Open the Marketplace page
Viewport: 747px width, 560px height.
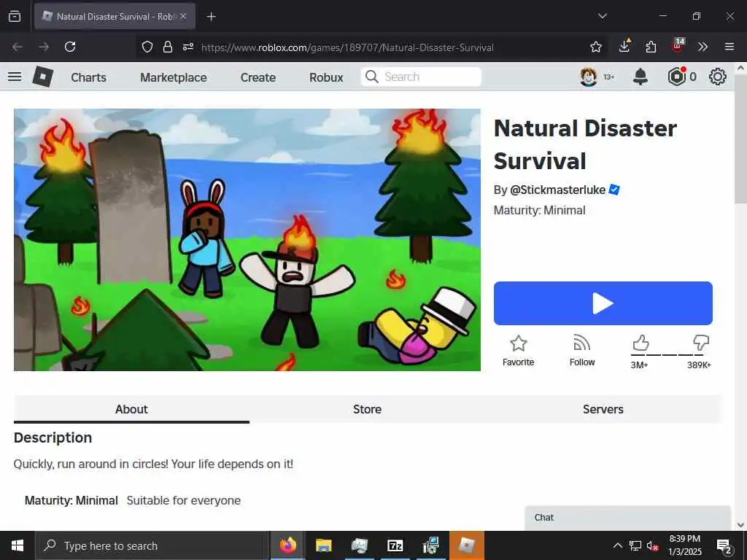point(174,77)
